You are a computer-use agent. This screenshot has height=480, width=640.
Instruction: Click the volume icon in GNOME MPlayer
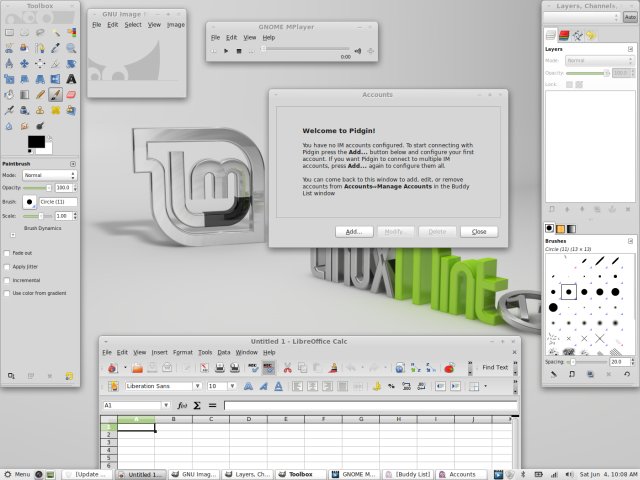tap(358, 51)
